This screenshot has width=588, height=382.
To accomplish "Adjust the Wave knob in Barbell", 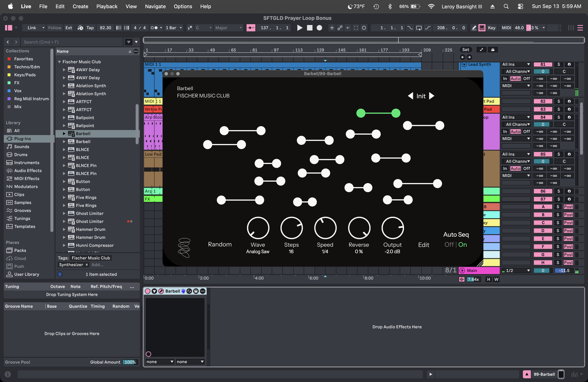I will (258, 228).
